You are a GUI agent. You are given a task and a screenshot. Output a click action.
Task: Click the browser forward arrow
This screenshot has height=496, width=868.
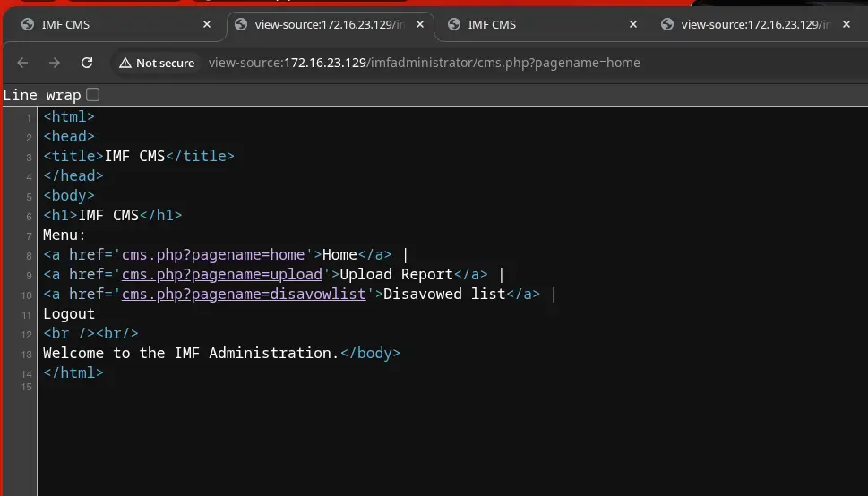click(x=55, y=63)
